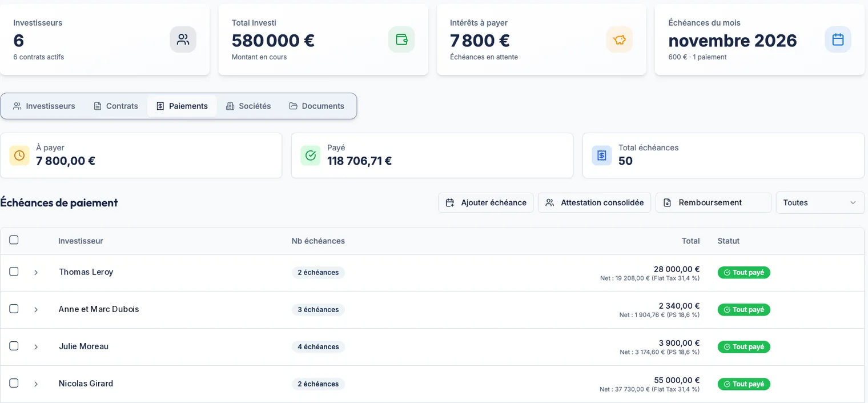Click the name Thomas Leroy
Viewport: 868px width, 403px height.
click(x=86, y=272)
